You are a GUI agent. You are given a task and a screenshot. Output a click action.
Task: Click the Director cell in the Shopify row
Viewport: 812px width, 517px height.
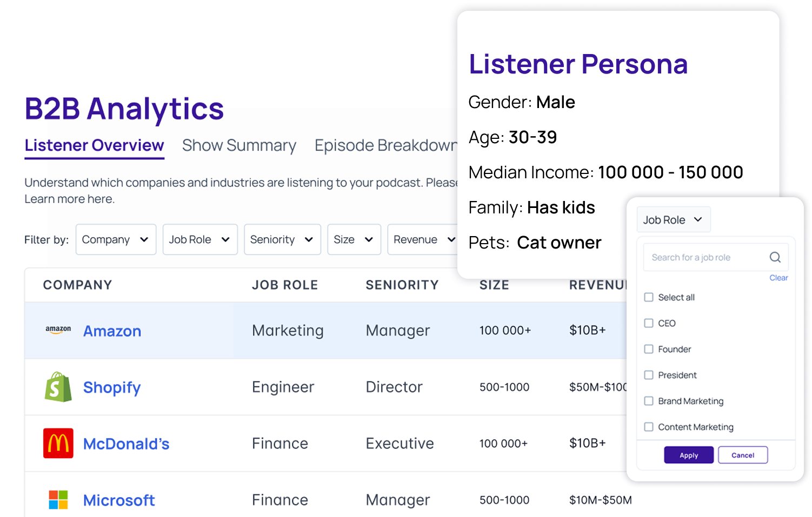pyautogui.click(x=394, y=387)
